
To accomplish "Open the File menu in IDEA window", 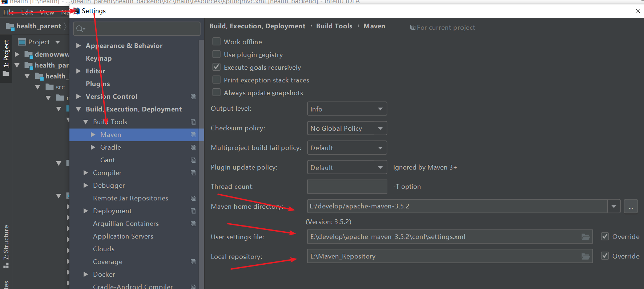I will (x=9, y=12).
